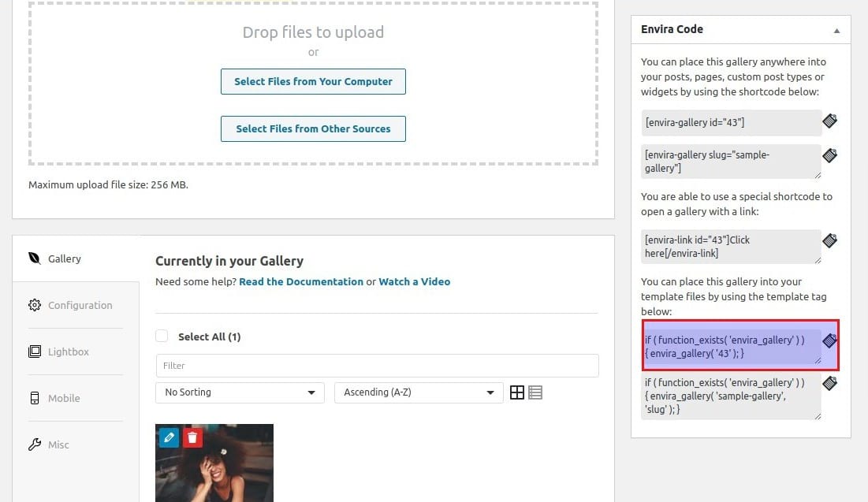This screenshot has width=868, height=502.
Task: Click Select Files from Your Computer
Action: point(313,82)
